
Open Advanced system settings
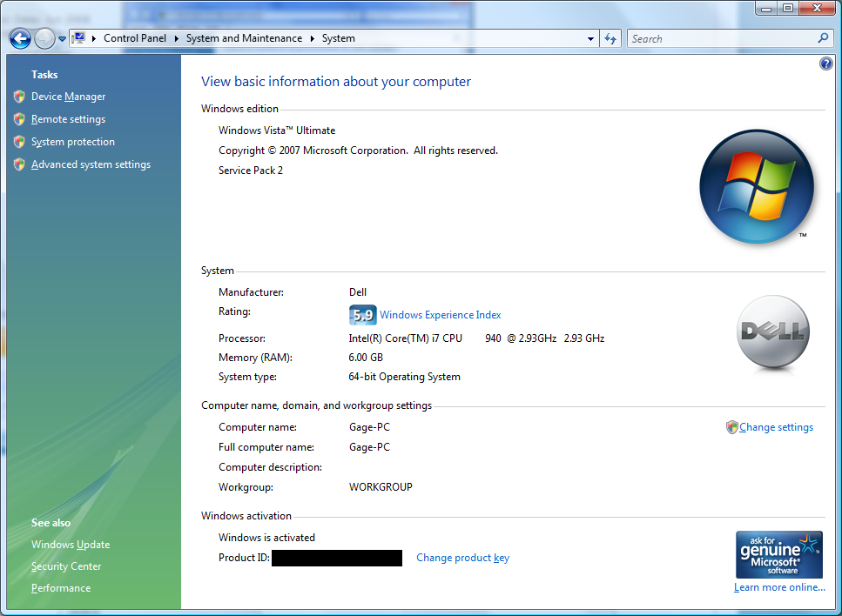tap(91, 164)
